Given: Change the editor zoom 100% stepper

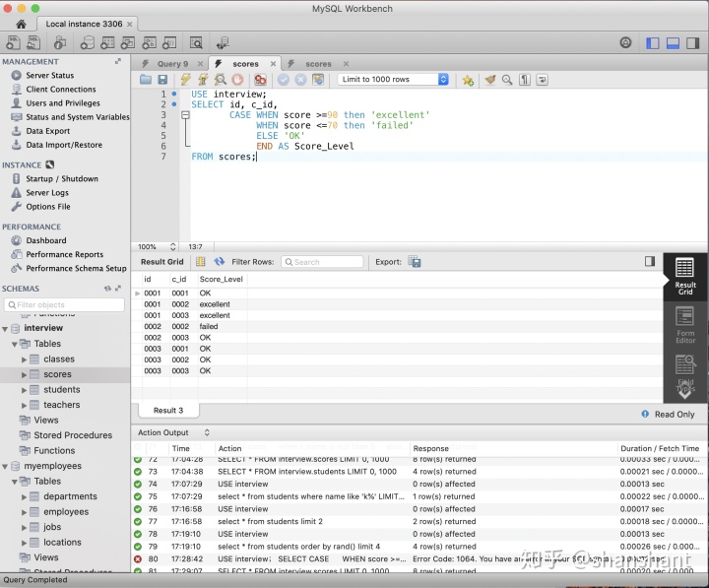Looking at the screenshot, I should (x=172, y=246).
